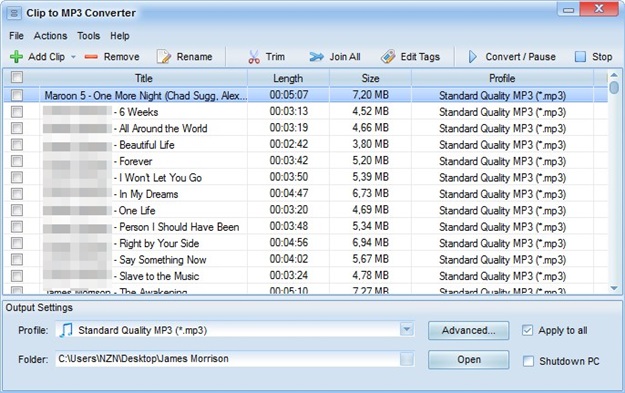Click the Edit Tags icon
625x393 pixels.
pos(388,57)
